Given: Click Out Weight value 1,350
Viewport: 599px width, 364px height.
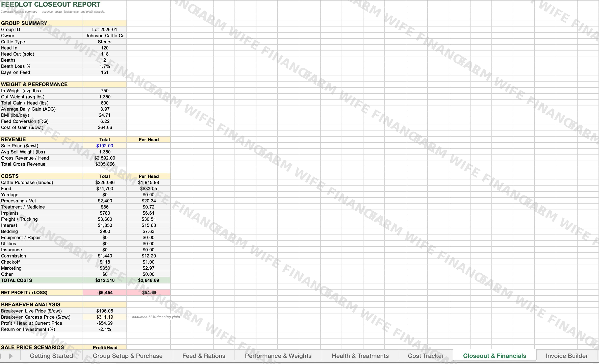Looking at the screenshot, I should pyautogui.click(x=105, y=97).
